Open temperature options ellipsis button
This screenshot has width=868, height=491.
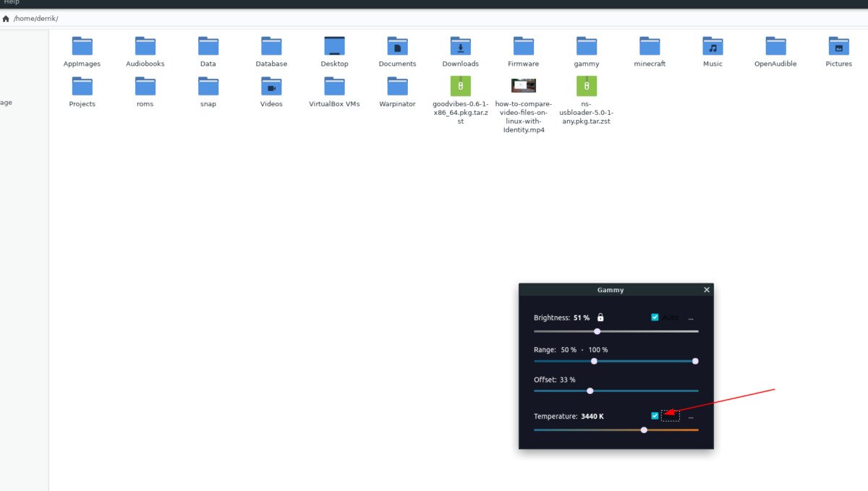(x=691, y=417)
